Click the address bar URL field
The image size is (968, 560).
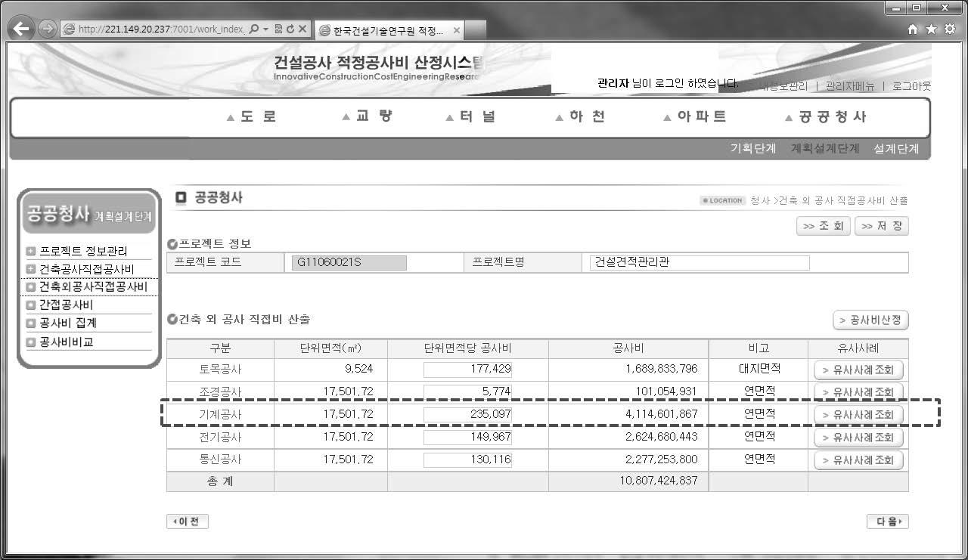point(160,29)
